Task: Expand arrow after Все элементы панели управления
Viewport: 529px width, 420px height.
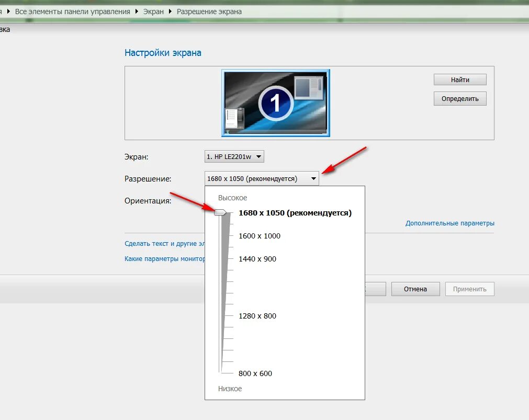Action: 137,12
